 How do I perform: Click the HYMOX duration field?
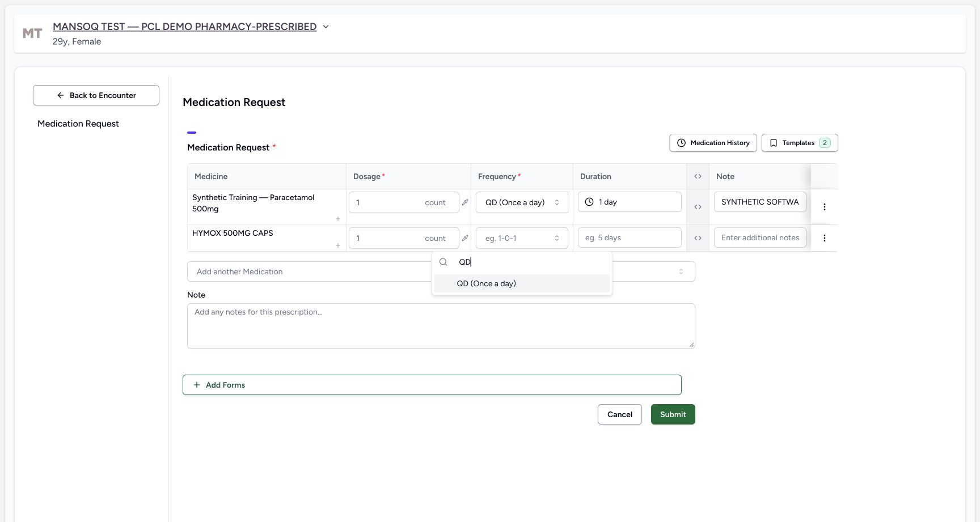(x=630, y=237)
